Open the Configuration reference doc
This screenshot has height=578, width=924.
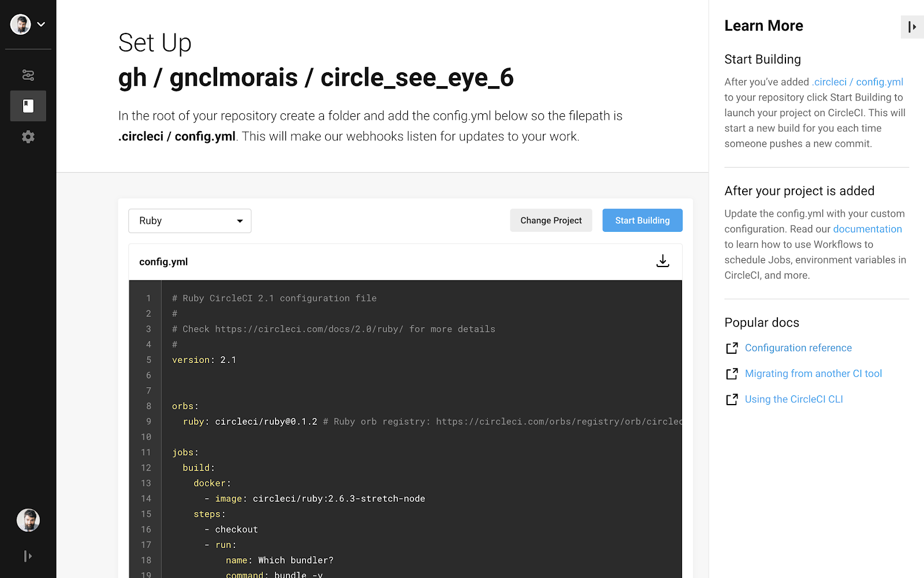pyautogui.click(x=798, y=347)
